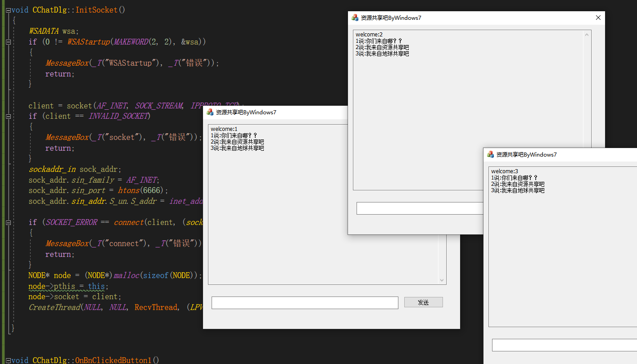Click '2说:我来自资源共享吧' in the welcome:3 window
Viewport: 637px width, 364px height.
(518, 184)
